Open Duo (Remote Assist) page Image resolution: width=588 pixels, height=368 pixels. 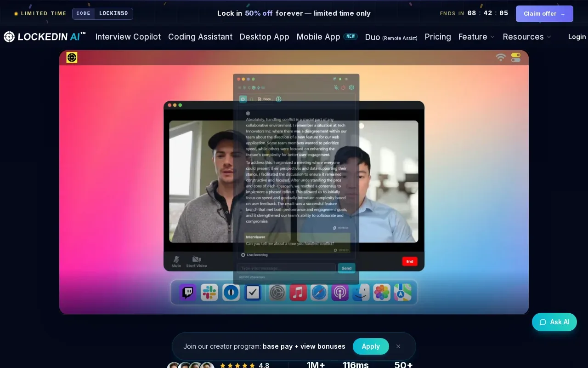pos(391,37)
